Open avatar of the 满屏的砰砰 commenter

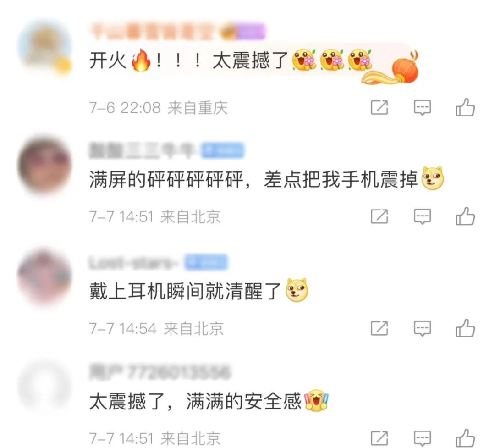click(44, 165)
